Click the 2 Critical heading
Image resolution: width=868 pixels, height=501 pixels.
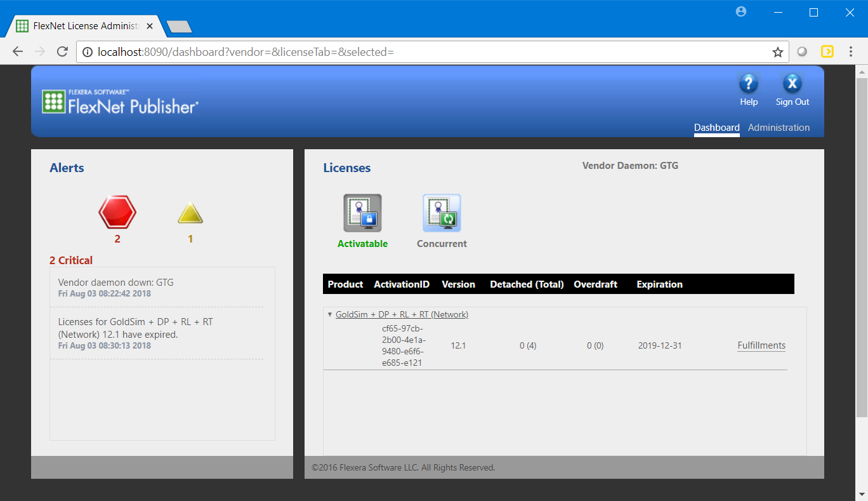point(71,260)
